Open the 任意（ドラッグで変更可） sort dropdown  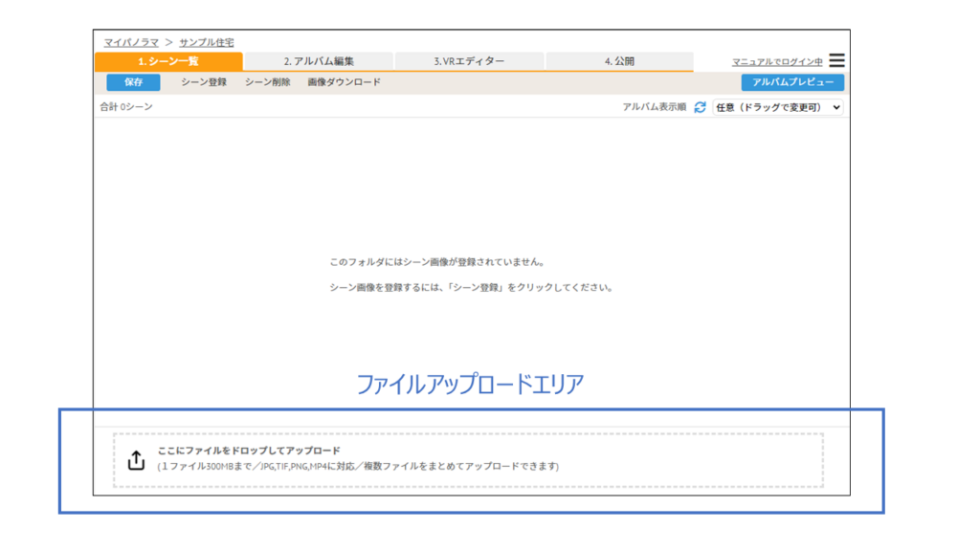coord(777,107)
